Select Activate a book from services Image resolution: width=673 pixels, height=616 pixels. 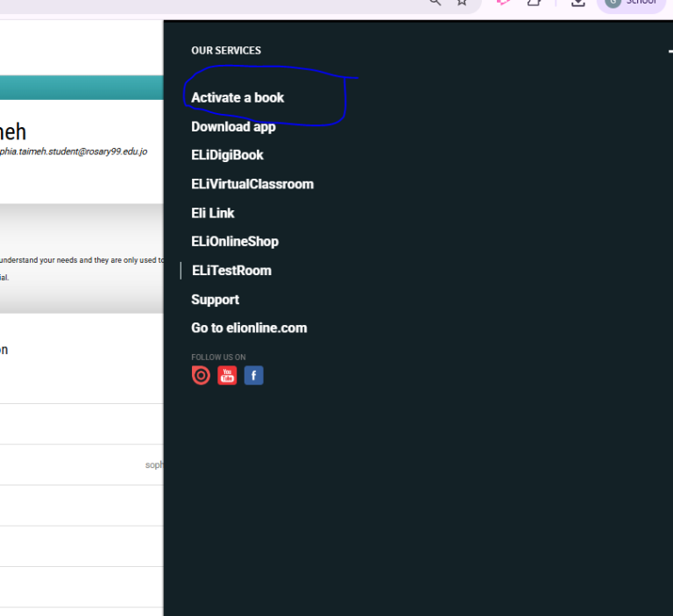click(237, 97)
